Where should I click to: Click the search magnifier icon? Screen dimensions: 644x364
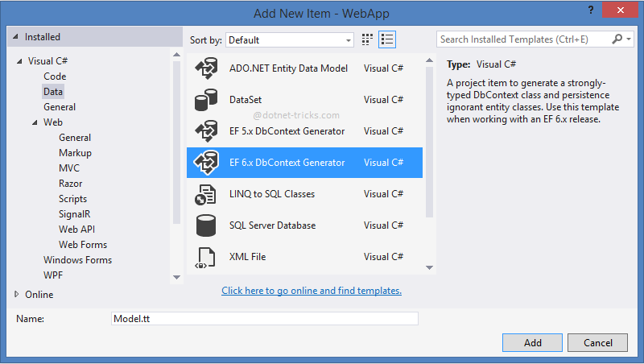click(x=617, y=39)
